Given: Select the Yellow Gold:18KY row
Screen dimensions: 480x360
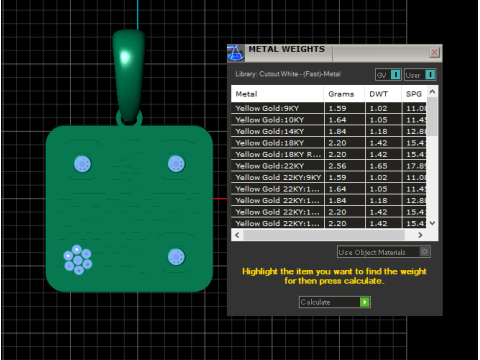Looking at the screenshot, I should (x=329, y=143).
